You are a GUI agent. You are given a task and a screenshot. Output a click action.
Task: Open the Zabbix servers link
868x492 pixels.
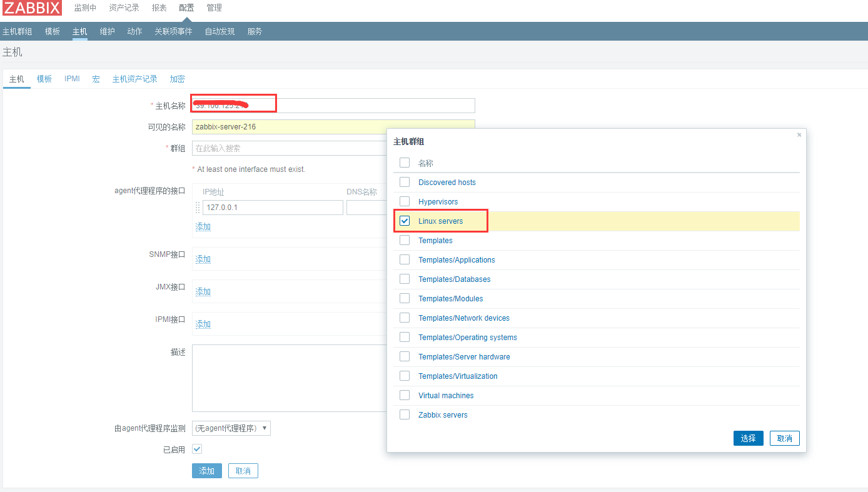[443, 415]
